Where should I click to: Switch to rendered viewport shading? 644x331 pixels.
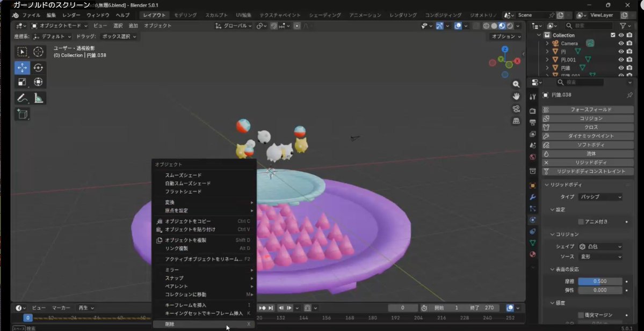click(510, 25)
